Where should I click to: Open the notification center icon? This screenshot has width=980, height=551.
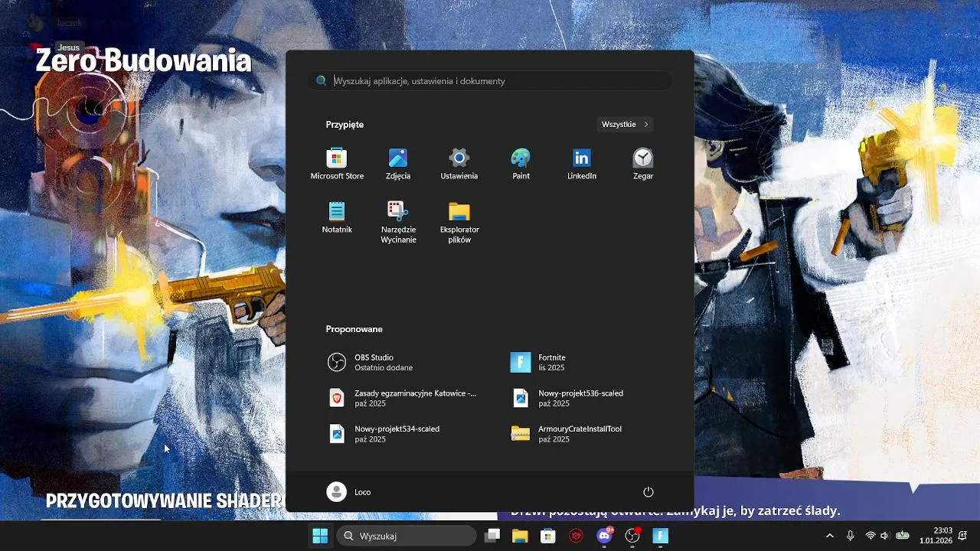pyautogui.click(x=962, y=536)
